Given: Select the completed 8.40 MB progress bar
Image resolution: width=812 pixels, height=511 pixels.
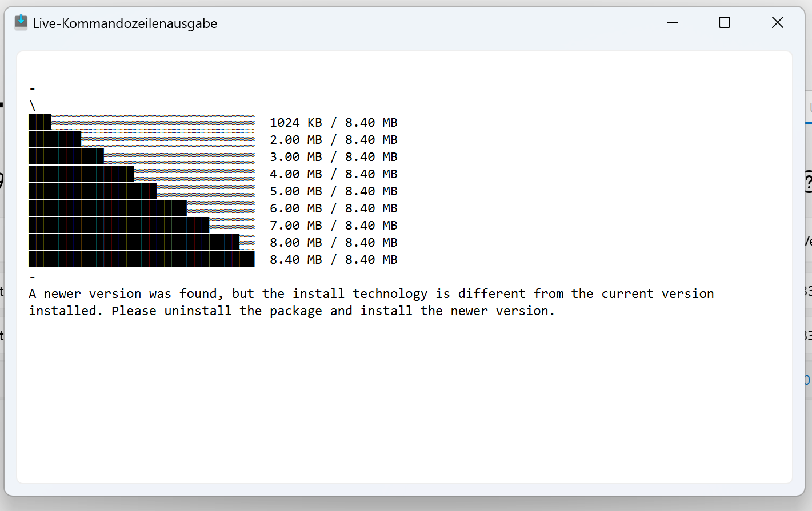Looking at the screenshot, I should click(x=142, y=259).
